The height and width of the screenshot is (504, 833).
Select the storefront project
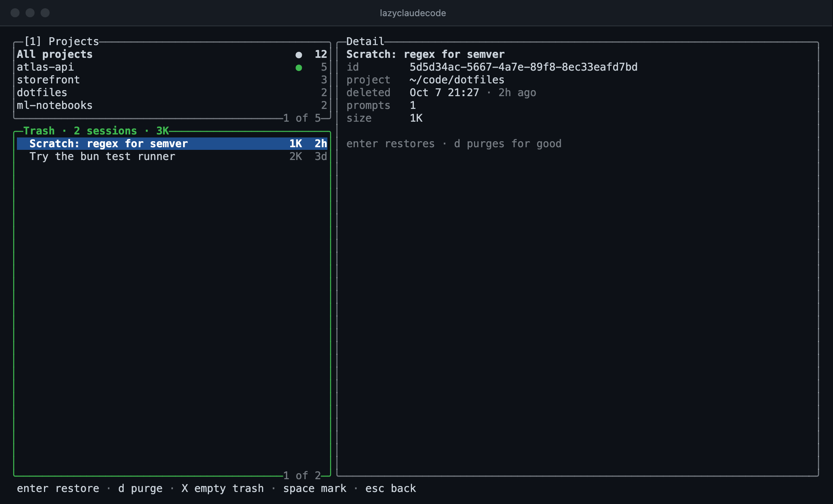[x=172, y=80]
